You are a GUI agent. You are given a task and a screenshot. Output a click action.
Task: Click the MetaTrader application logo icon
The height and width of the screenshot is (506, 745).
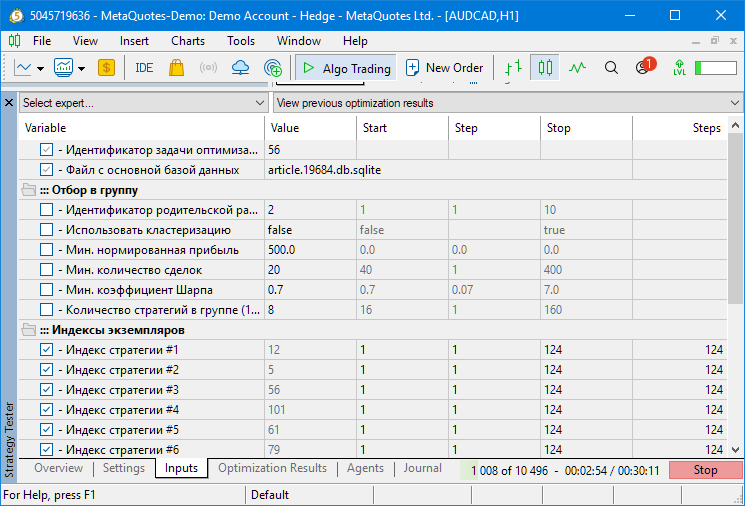pos(16,16)
